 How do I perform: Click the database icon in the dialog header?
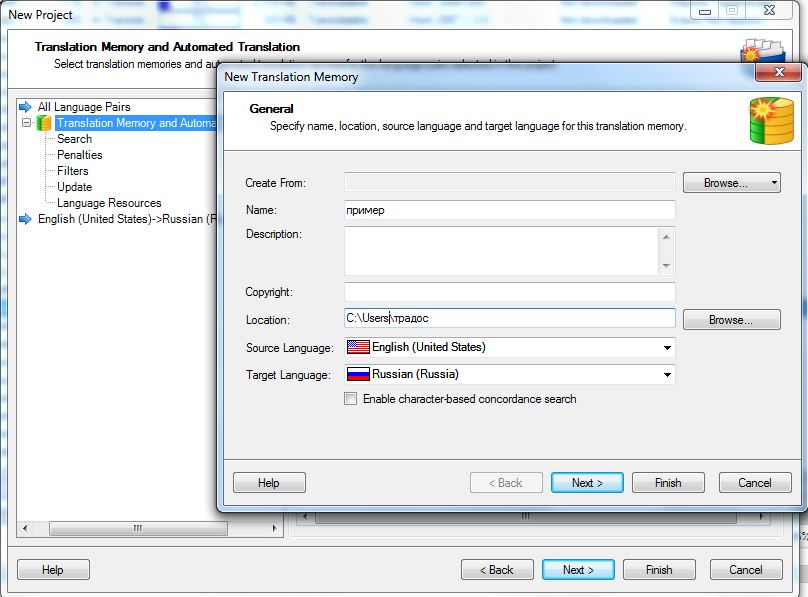point(771,121)
